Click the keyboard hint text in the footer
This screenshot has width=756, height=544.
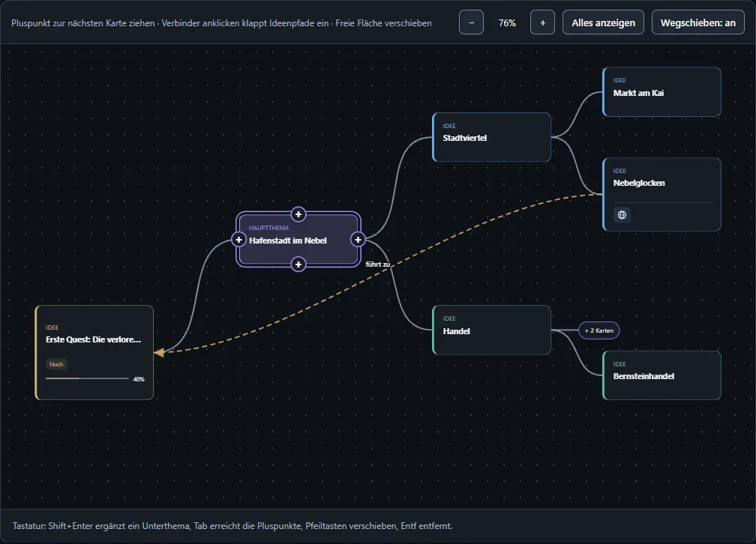[x=232, y=526]
